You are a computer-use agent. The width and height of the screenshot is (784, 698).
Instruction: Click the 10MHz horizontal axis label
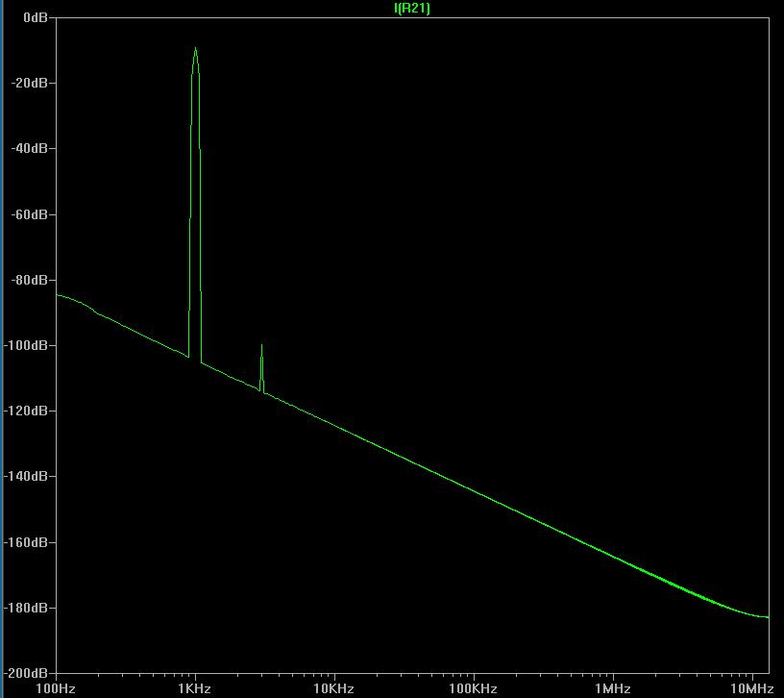tap(752, 689)
